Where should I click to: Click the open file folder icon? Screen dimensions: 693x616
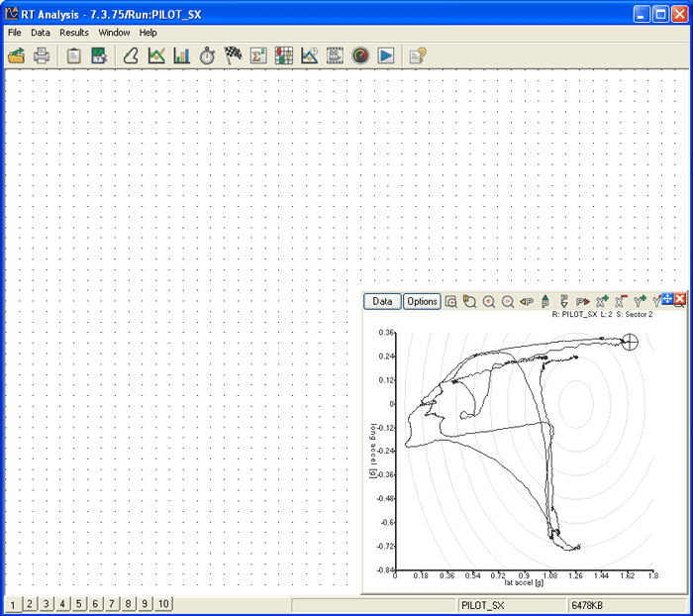coord(17,55)
